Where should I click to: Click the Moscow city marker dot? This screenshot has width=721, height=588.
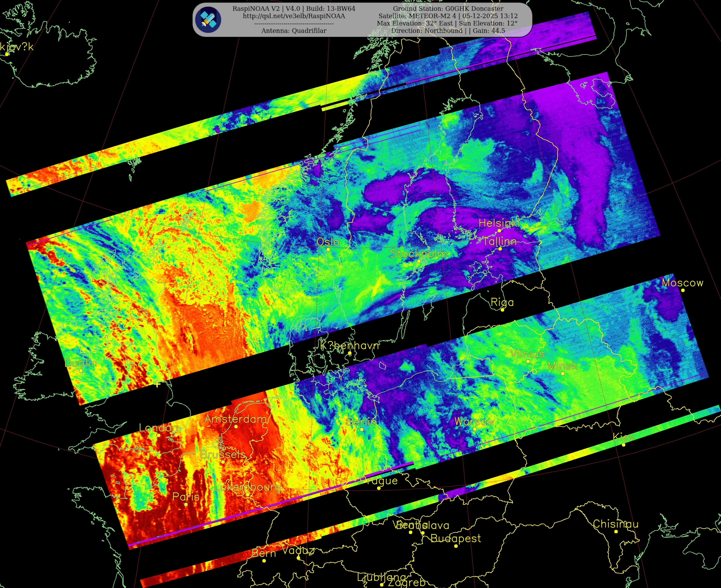pyautogui.click(x=683, y=290)
